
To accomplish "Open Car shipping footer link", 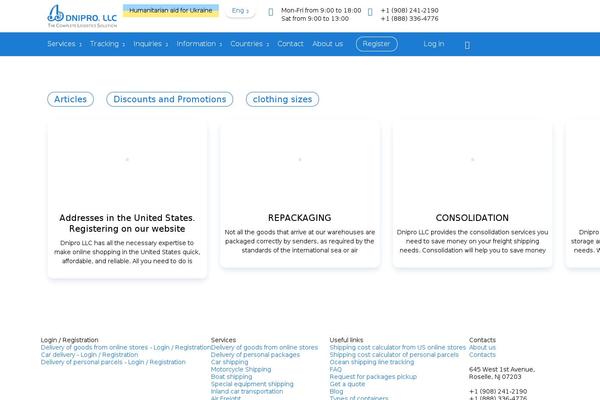I will tap(229, 362).
